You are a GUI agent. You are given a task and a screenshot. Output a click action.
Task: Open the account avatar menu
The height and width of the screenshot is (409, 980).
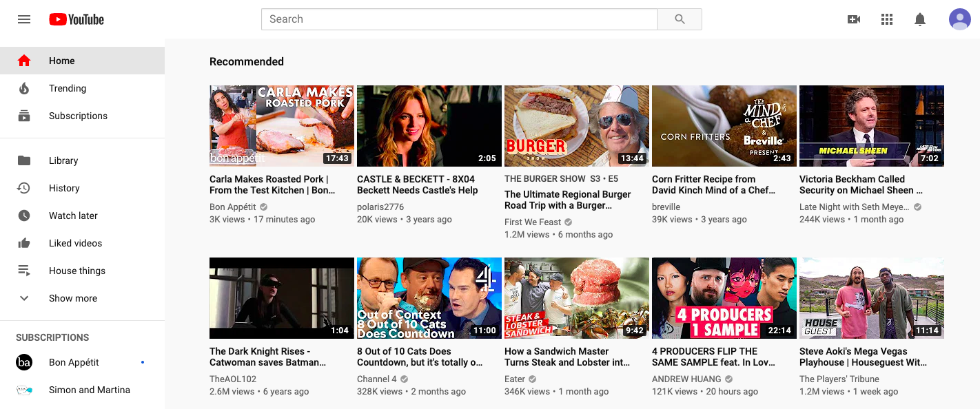[960, 19]
